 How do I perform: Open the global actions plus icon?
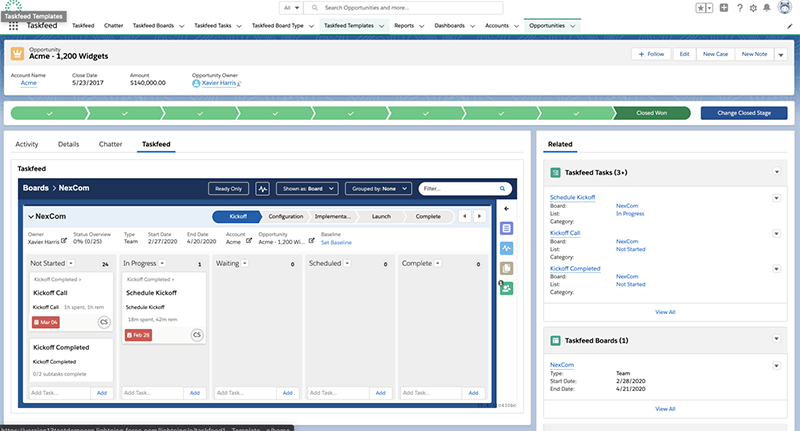[x=723, y=8]
